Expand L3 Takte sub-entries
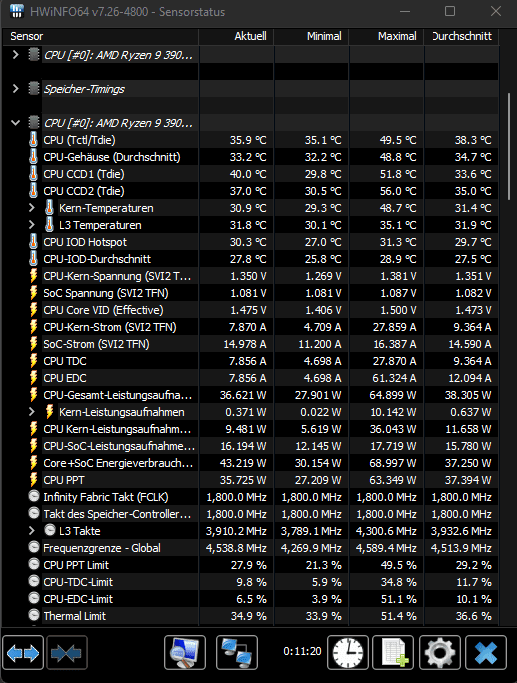This screenshot has height=683, width=517. pos(31,531)
